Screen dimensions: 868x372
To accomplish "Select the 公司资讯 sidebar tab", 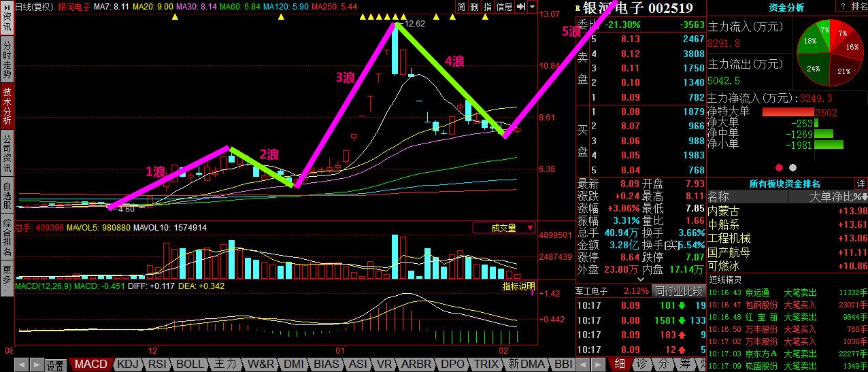I will [7, 153].
